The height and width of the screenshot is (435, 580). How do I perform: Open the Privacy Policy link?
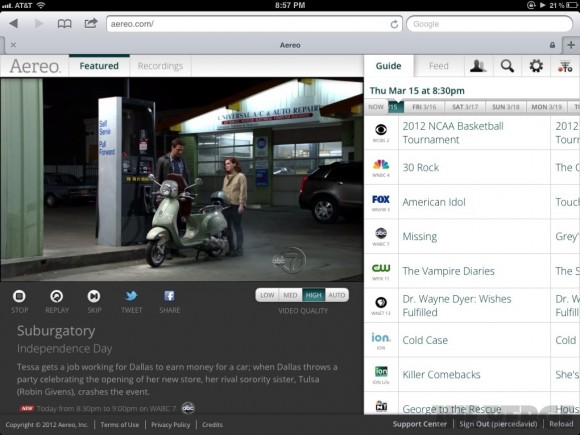[x=171, y=425]
